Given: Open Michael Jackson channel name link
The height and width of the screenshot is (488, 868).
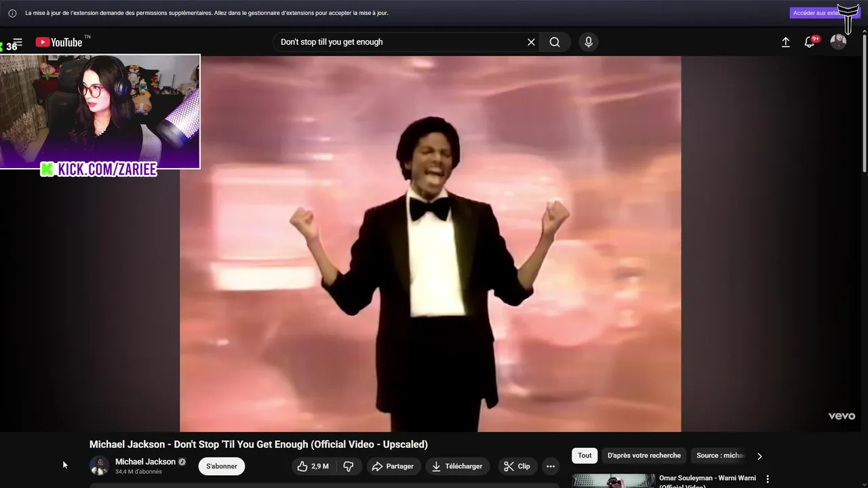Looking at the screenshot, I should click(x=145, y=462).
